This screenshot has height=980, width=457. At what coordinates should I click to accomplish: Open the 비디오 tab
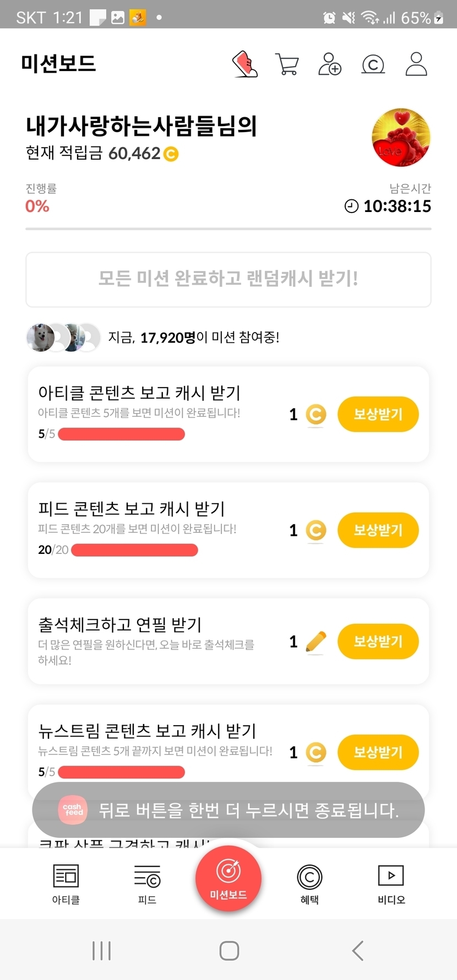click(391, 884)
